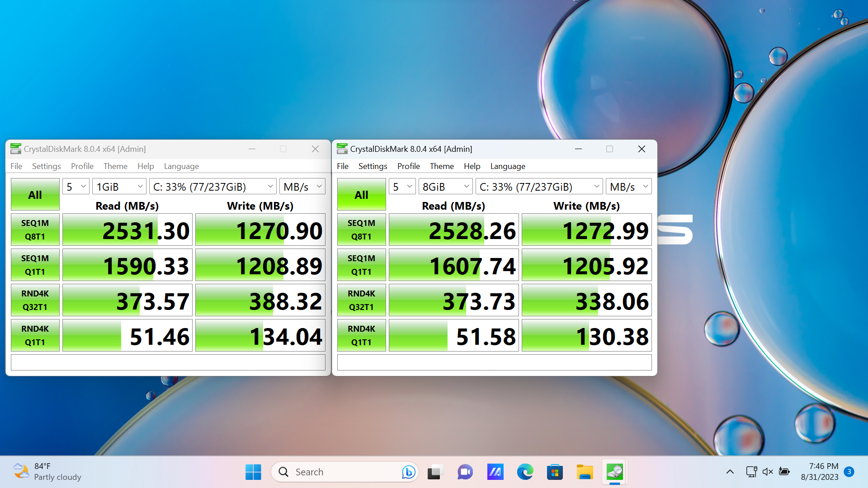Screen dimensions: 868x488
Task: Click CrystalDiskMark icon in taskbar
Action: tap(614, 472)
